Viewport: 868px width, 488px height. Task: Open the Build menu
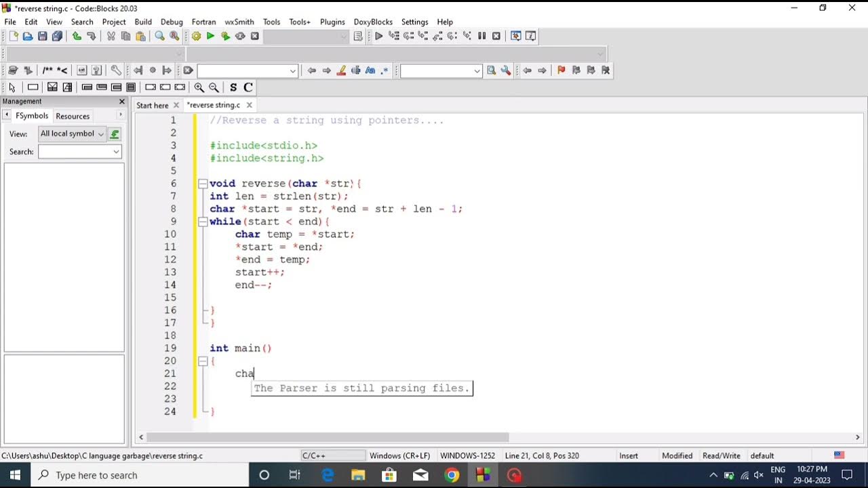coord(143,22)
